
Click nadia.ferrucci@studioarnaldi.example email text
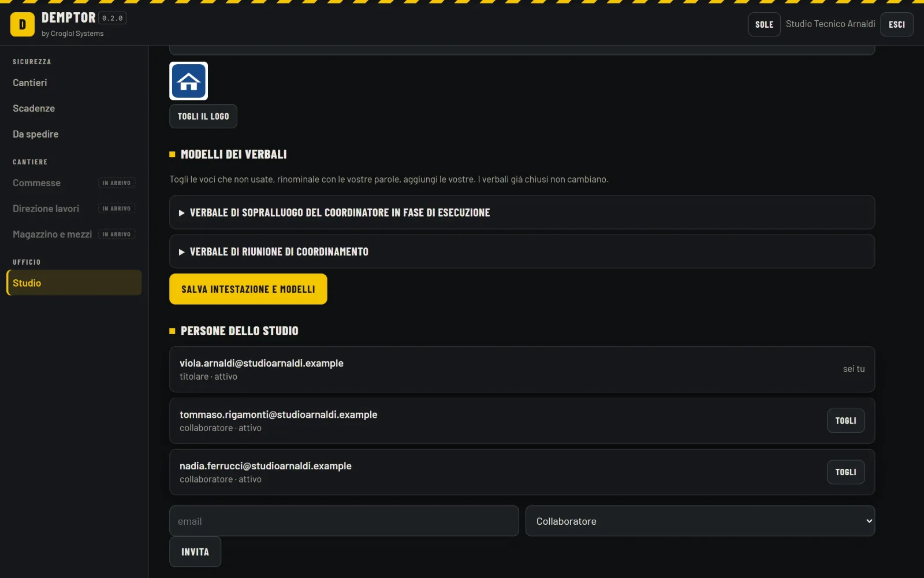266,466
